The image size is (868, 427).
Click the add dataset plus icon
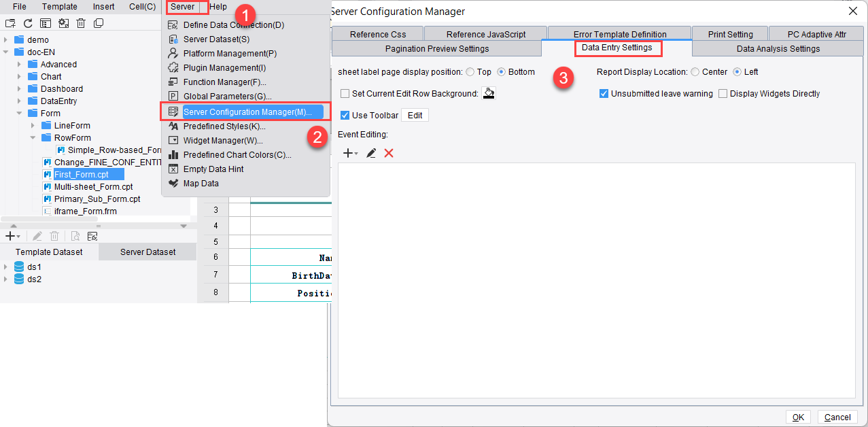coord(12,236)
